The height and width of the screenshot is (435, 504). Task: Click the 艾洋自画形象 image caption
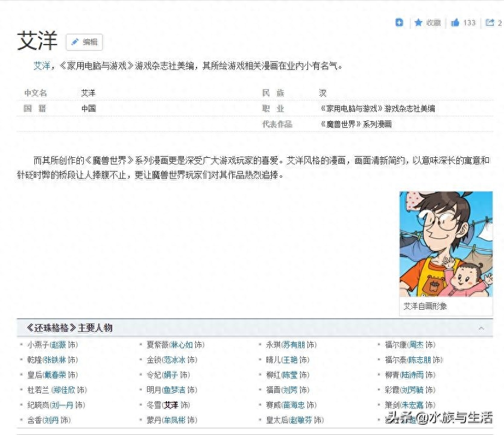[x=425, y=306]
